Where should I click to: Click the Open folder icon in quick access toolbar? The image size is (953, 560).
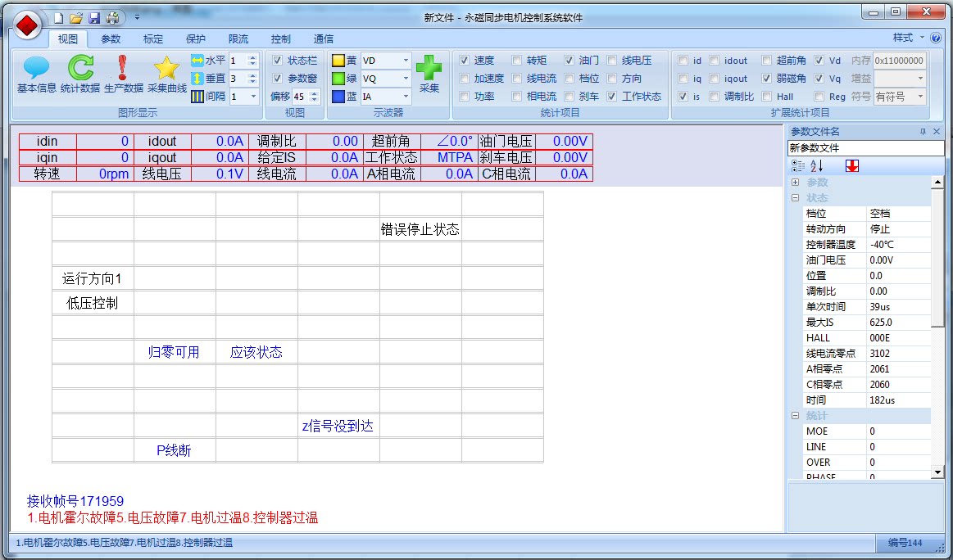[76, 18]
